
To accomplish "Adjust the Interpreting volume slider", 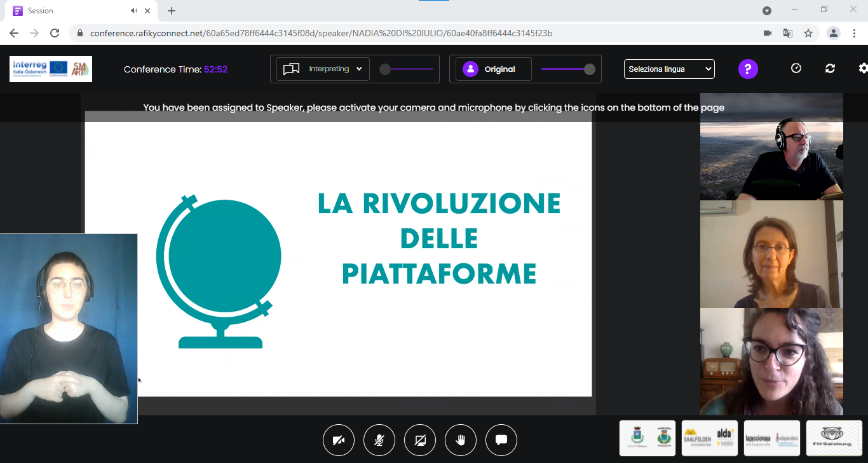I will [x=407, y=69].
